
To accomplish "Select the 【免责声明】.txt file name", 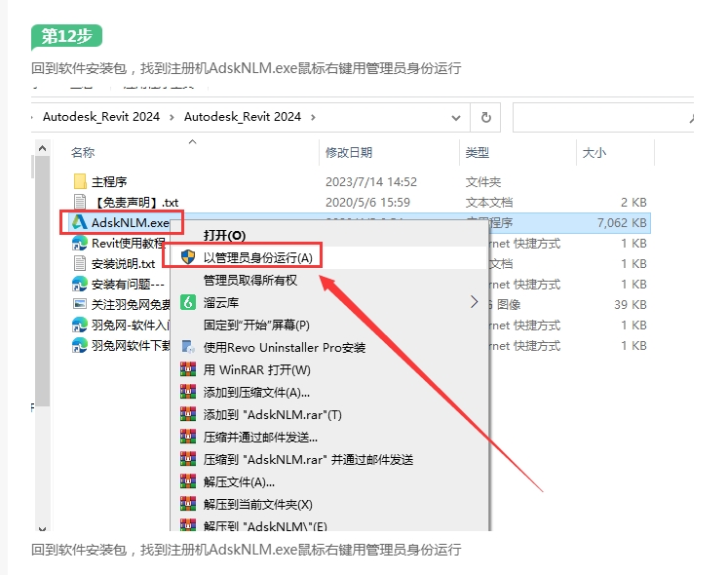I will click(135, 203).
